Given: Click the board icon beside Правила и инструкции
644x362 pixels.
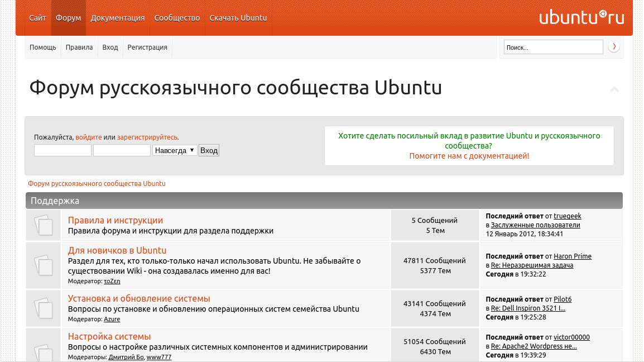Looking at the screenshot, I should point(44,225).
